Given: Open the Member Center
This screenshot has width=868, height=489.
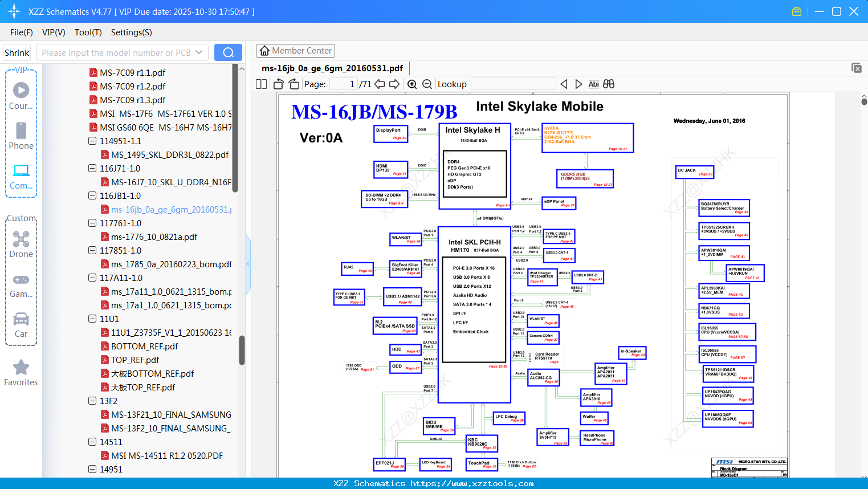Looking at the screenshot, I should coord(295,51).
